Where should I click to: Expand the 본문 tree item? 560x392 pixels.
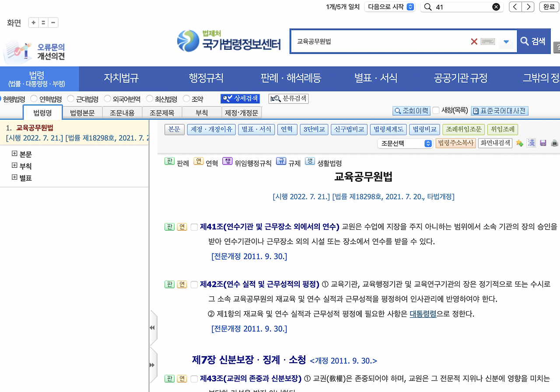point(15,154)
